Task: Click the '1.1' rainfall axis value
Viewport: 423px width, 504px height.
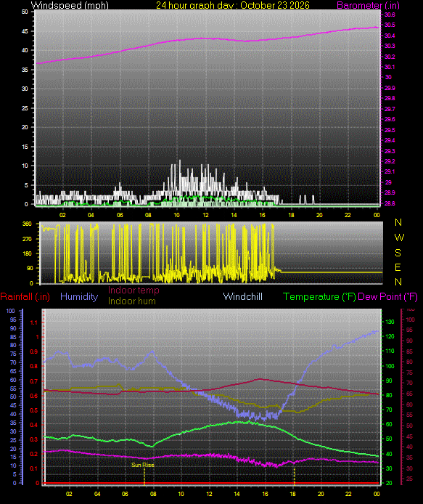Action: coord(33,322)
